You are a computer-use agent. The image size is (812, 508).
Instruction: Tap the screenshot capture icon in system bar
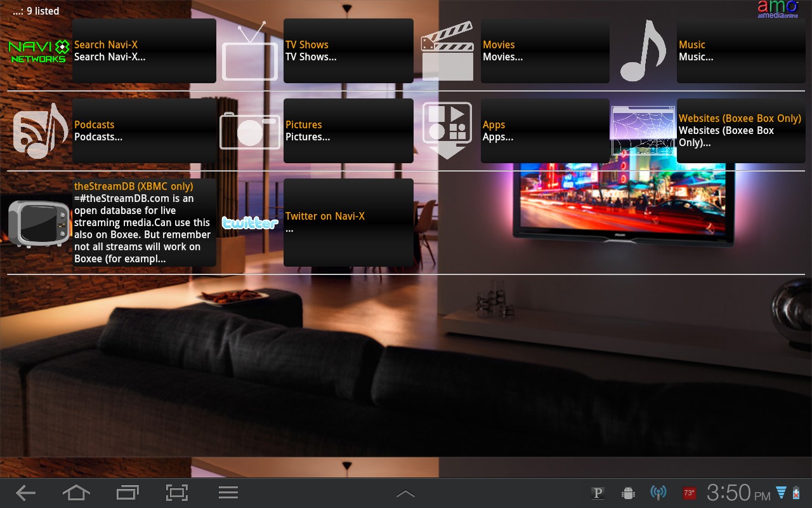pos(177,493)
